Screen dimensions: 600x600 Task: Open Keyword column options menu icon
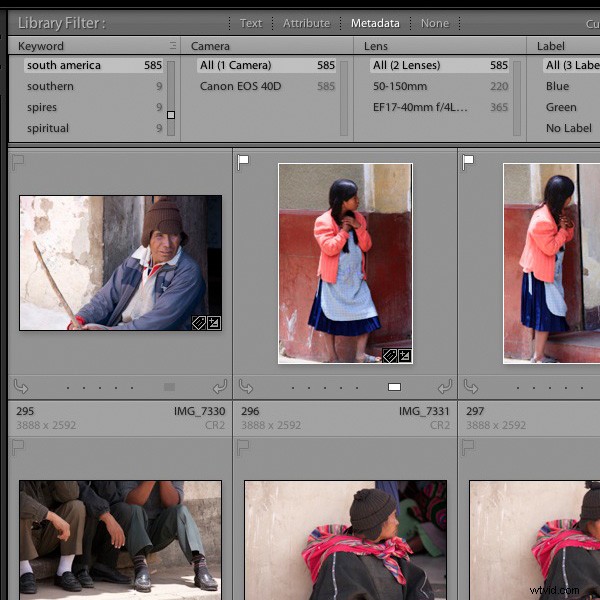pos(173,46)
